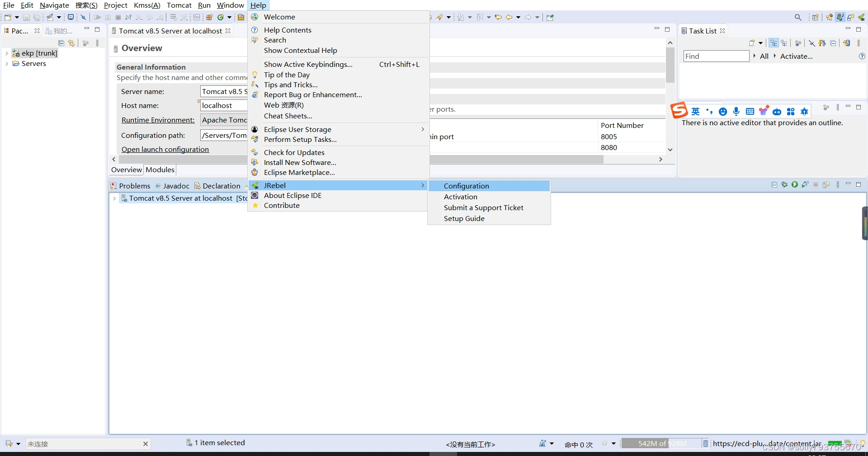Click the Save icon in the toolbar
The height and width of the screenshot is (456, 868).
(27, 17)
